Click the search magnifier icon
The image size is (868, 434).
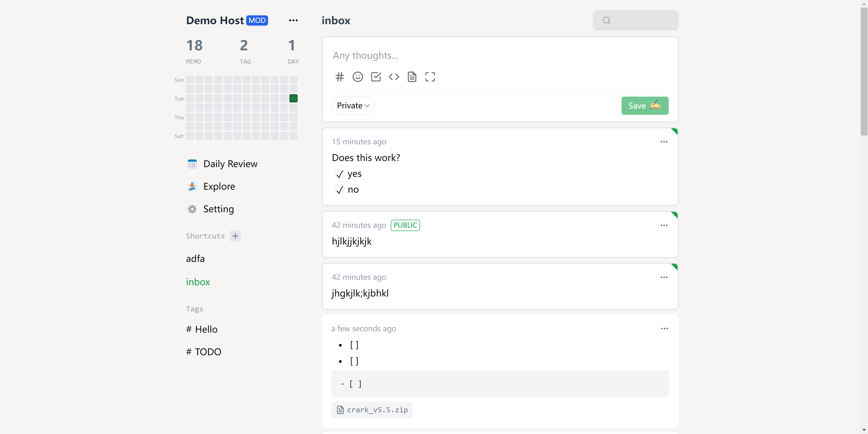tap(606, 21)
